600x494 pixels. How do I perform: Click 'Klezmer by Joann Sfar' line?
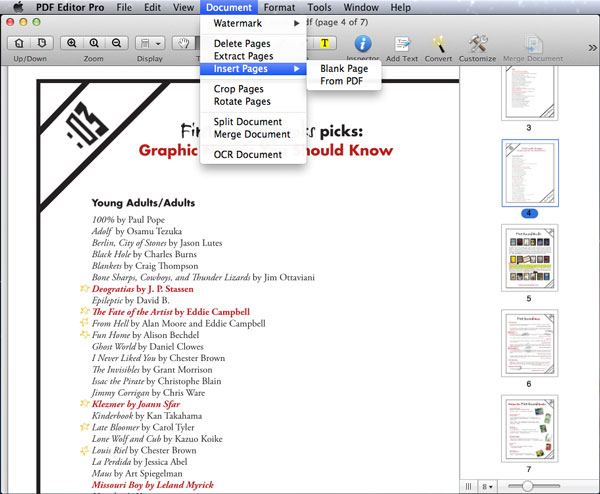click(136, 404)
